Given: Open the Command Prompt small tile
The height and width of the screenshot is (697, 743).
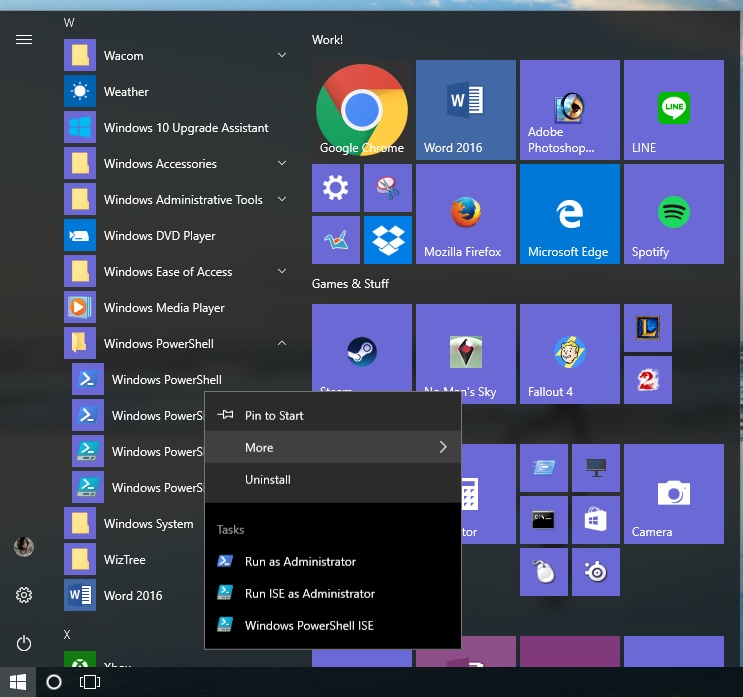Looking at the screenshot, I should coord(544,520).
